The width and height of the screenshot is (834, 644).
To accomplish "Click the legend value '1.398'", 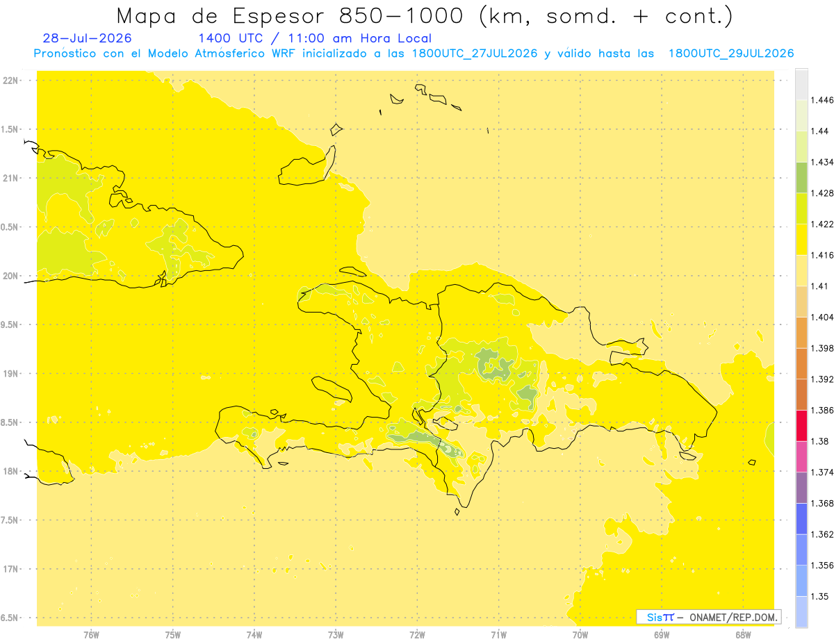I will click(824, 348).
